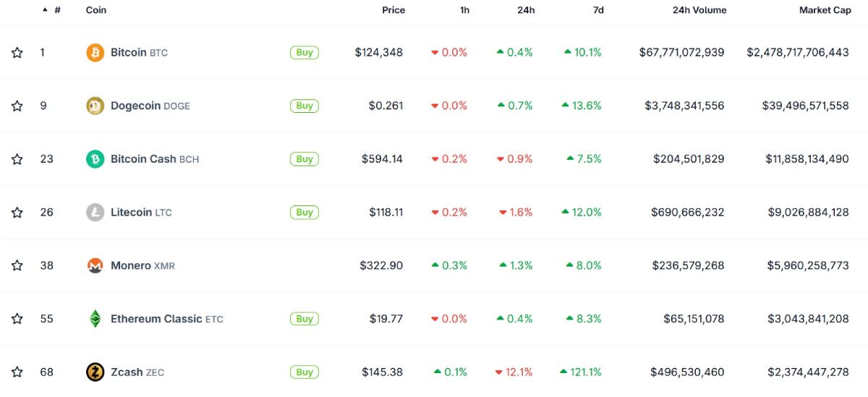Sort by rank number column header
Image resolution: width=868 pixels, height=397 pixels.
click(57, 10)
